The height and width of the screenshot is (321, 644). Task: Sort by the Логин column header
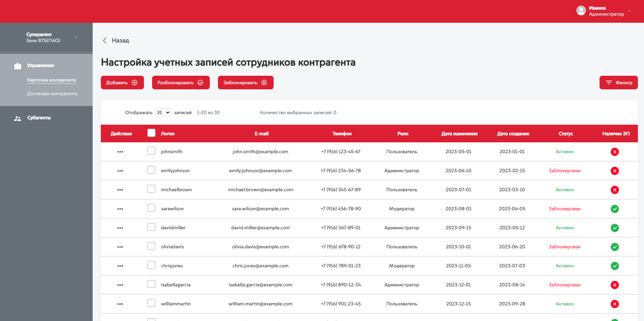click(168, 134)
